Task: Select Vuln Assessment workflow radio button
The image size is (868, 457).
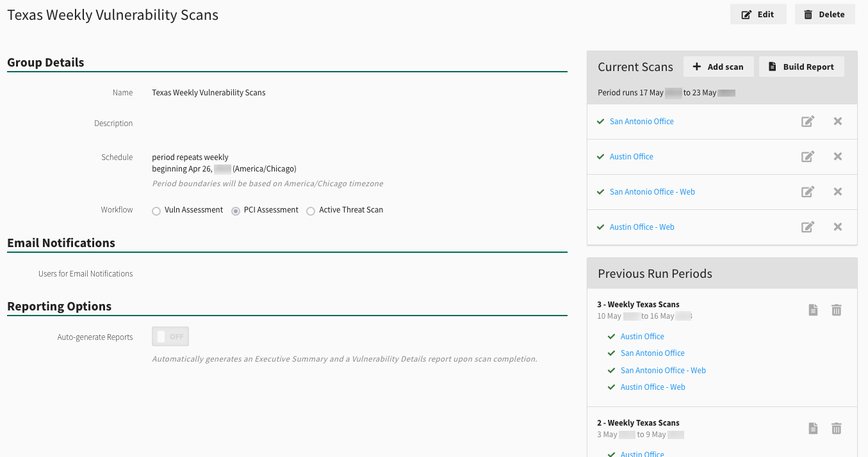Action: pos(156,211)
